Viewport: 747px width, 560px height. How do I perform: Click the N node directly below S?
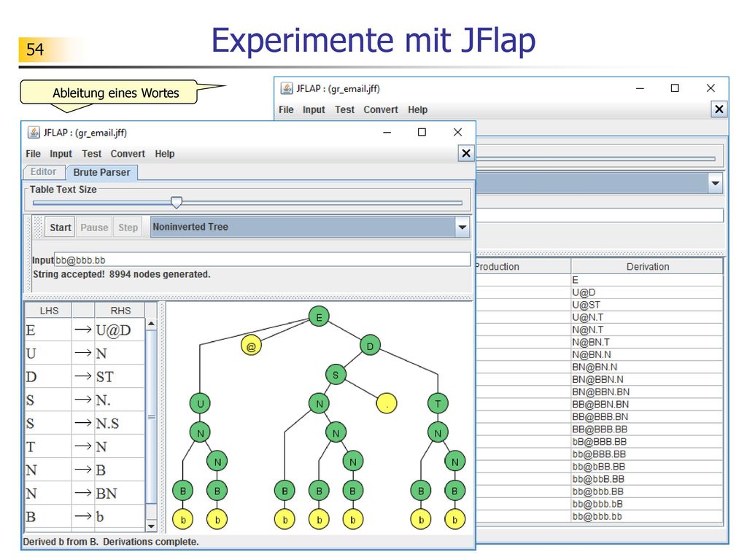click(319, 404)
